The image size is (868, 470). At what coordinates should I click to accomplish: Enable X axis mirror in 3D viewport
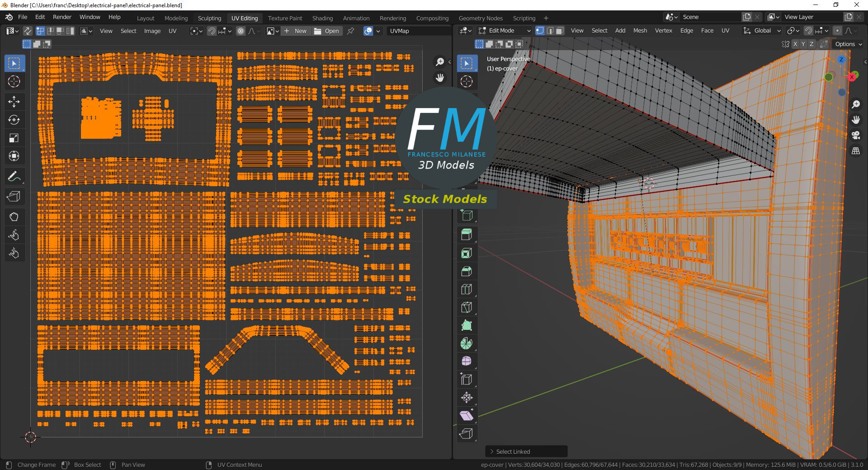tap(795, 44)
